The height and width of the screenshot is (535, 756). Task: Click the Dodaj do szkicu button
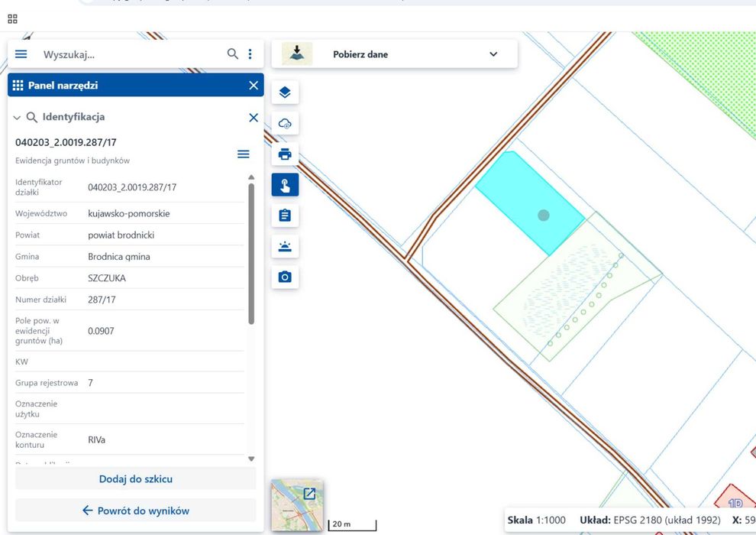135,479
